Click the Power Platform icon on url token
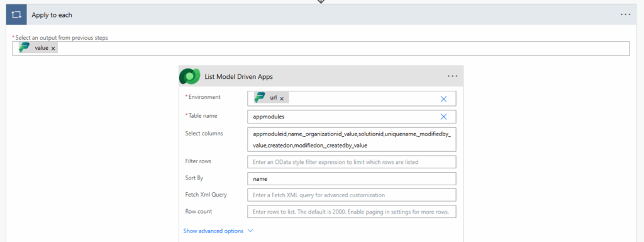644x242 pixels. click(x=260, y=98)
